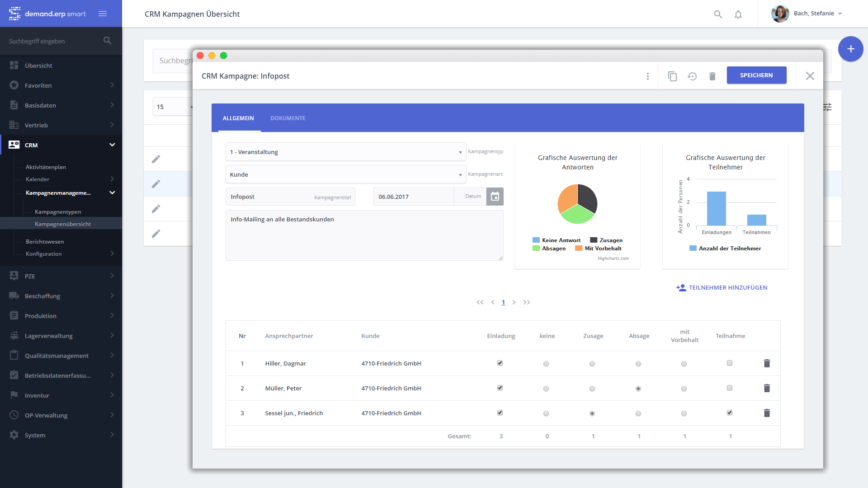Screen dimensions: 868x488
Task: Check Teilnahme box for Müller, Peter
Action: (730, 388)
